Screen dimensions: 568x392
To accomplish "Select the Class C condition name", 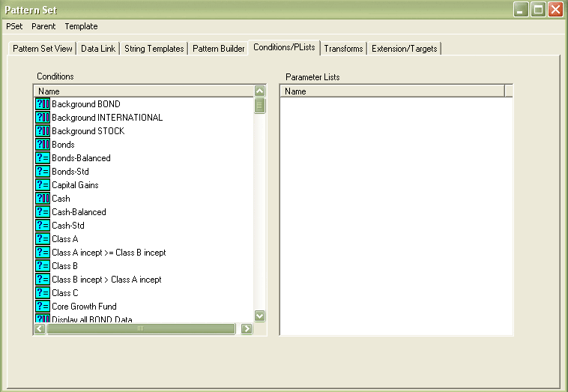I will click(x=65, y=293).
